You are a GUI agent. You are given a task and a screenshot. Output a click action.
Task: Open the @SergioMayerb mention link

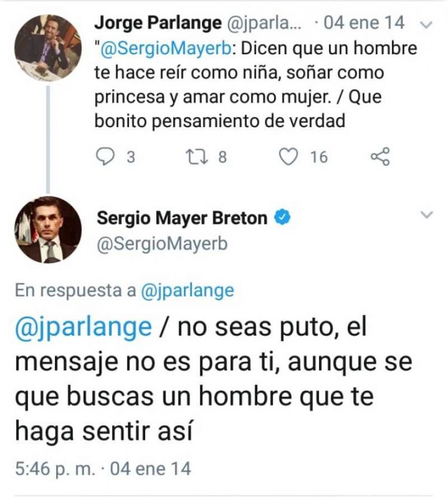pyautogui.click(x=165, y=48)
